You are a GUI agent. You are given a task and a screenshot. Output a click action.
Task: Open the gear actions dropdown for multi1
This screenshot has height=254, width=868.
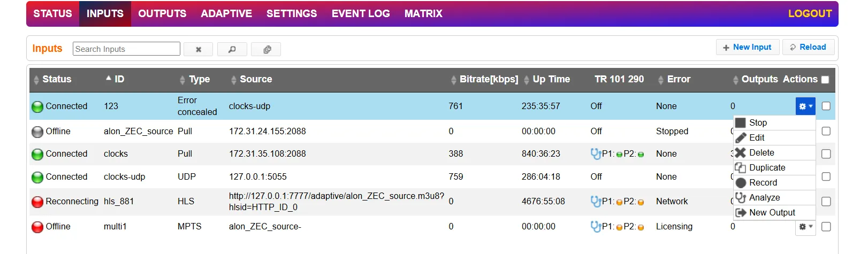[x=805, y=227]
